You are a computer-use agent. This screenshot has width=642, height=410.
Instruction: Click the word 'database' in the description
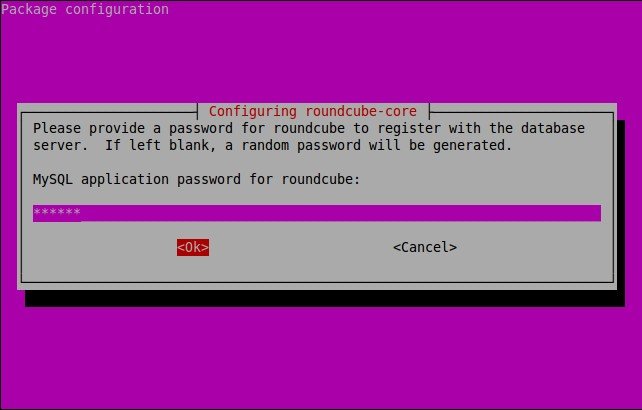click(553, 128)
